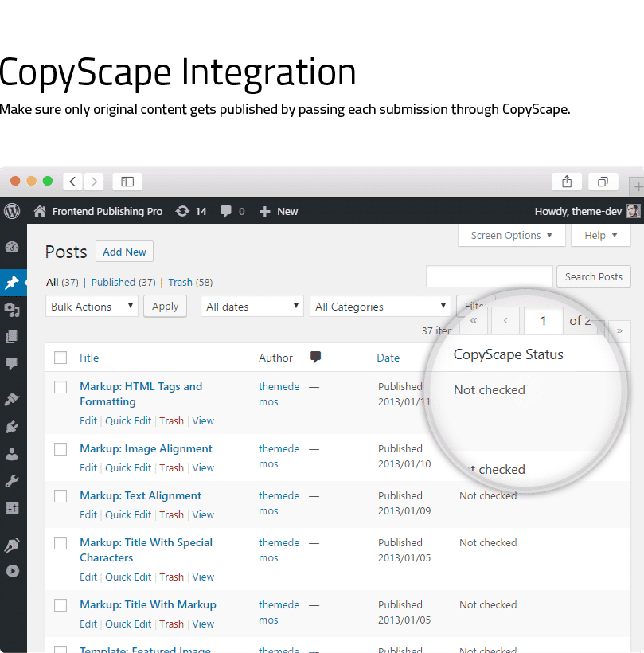Check the box for Markup: Title With Special Characters

(60, 543)
